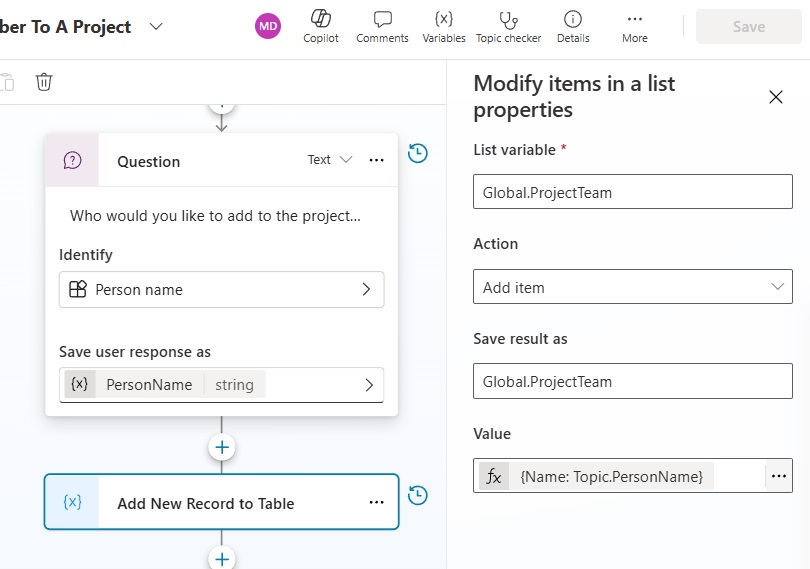810x569 pixels.
Task: Click the {x} icon in the PersonName field
Action: (x=80, y=384)
